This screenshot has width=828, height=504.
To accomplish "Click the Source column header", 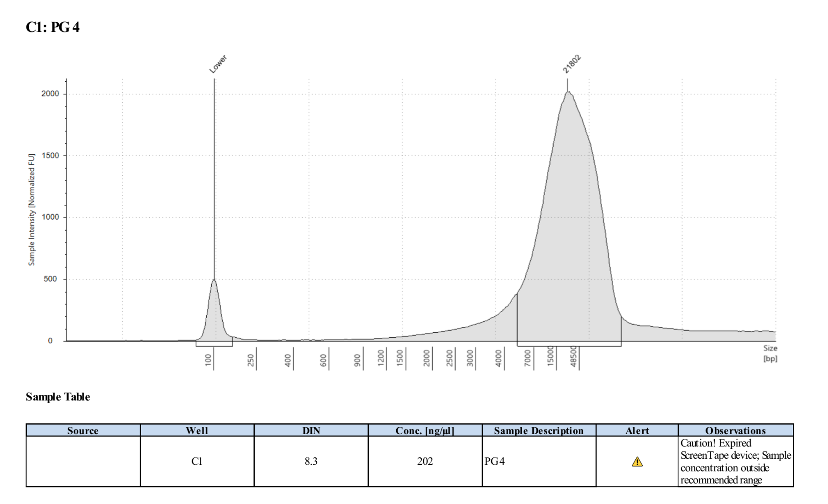I will [83, 430].
